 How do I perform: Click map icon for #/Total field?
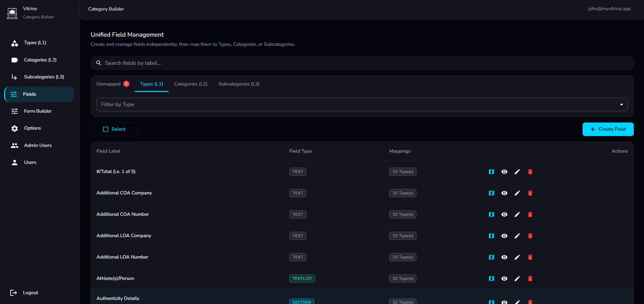point(491,172)
